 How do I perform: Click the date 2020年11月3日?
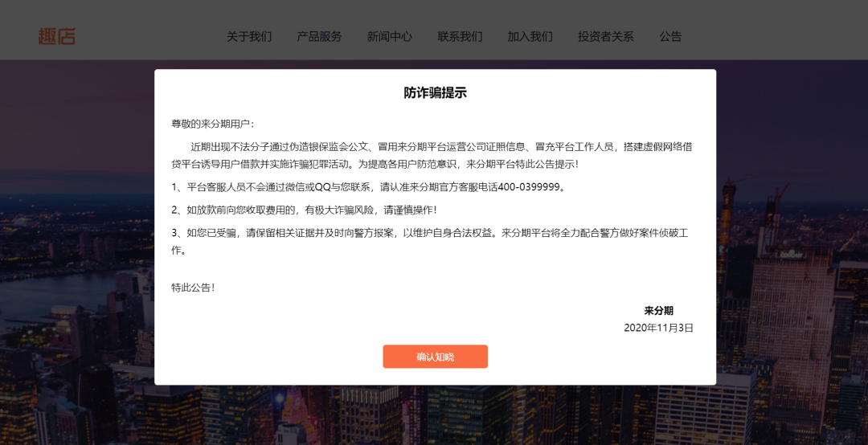tap(659, 328)
